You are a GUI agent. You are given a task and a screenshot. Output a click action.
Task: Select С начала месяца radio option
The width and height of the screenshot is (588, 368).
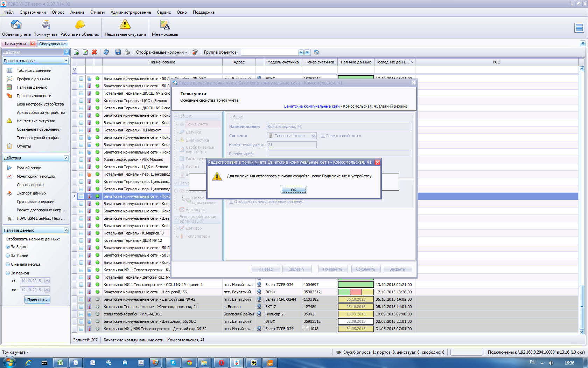coord(8,264)
